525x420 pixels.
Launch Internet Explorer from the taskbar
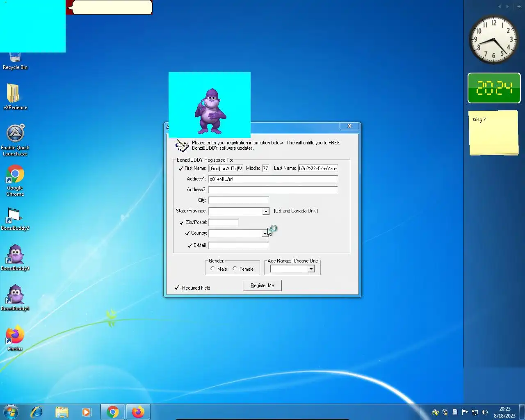[37, 412]
